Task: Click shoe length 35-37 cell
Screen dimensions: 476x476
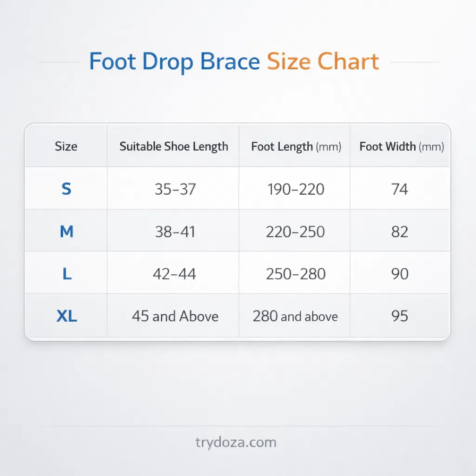Action: 175,189
